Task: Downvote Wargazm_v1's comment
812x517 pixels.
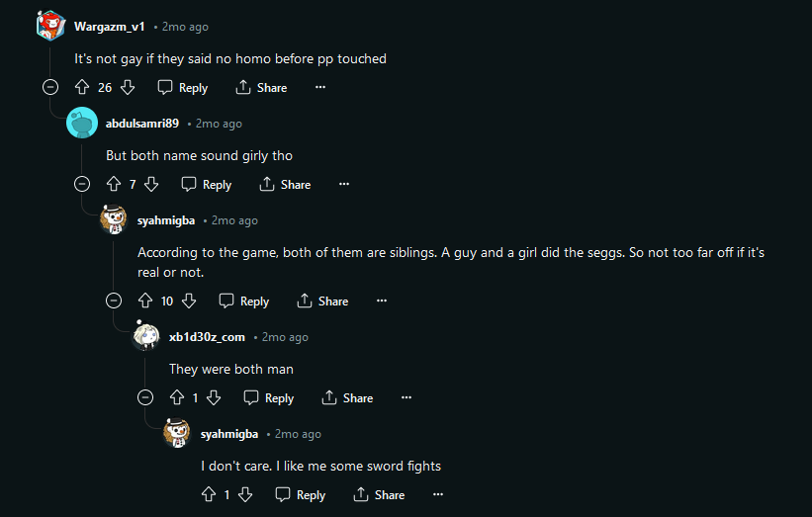Action: 128,88
